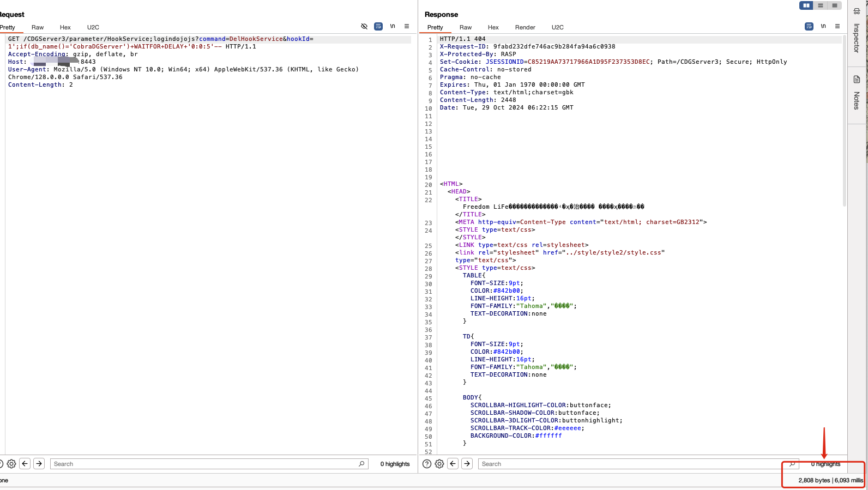Go to next match in Request search
The width and height of the screenshot is (868, 490).
point(39,464)
